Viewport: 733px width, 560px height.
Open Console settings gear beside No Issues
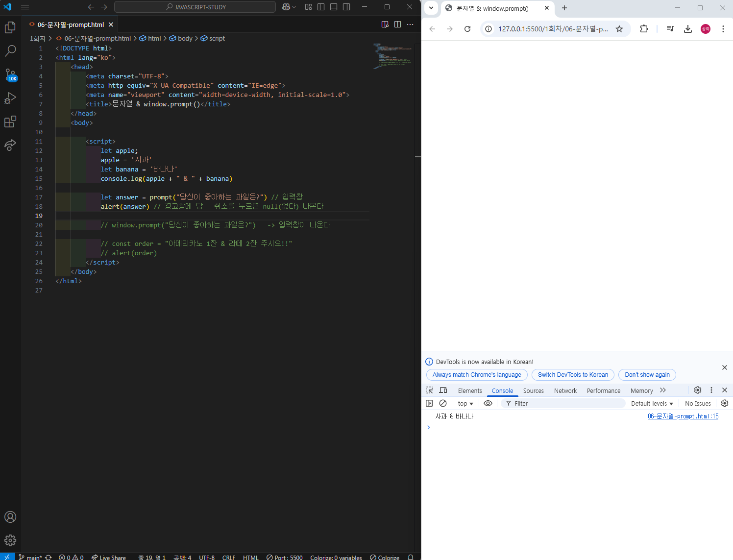725,403
